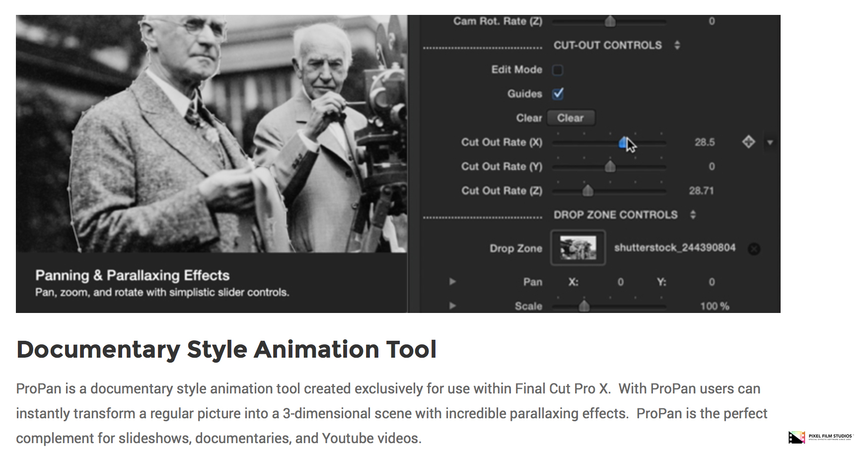Click the Guides label
Viewport: 868px width, 462px height.
point(525,94)
